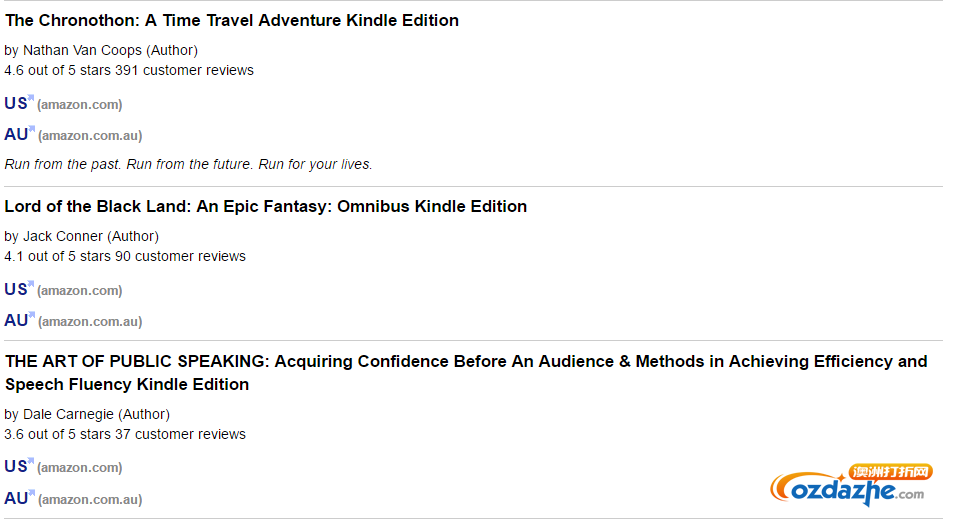Image resolution: width=955 pixels, height=519 pixels.
Task: Click external arrow icon beside Public Speaking US
Action: [x=31, y=461]
